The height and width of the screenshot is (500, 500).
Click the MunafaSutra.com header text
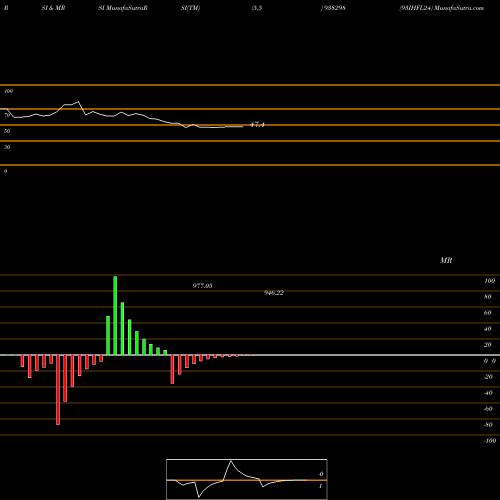[459, 8]
